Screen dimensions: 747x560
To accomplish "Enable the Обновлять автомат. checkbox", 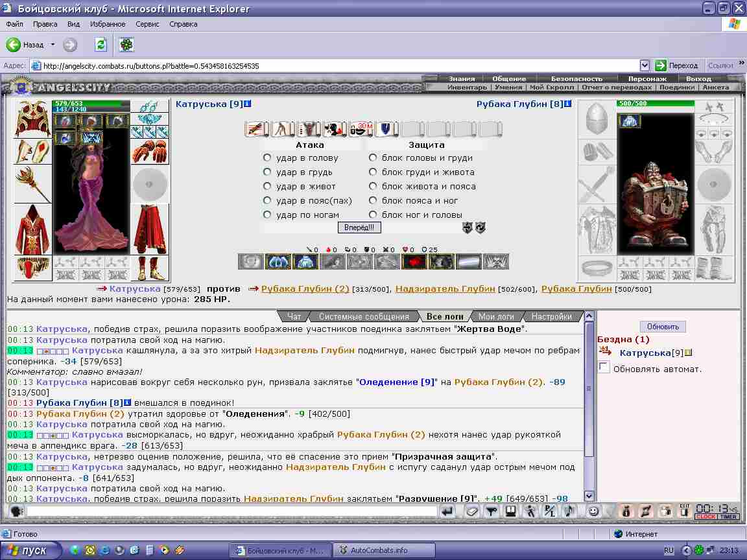I will (604, 367).
